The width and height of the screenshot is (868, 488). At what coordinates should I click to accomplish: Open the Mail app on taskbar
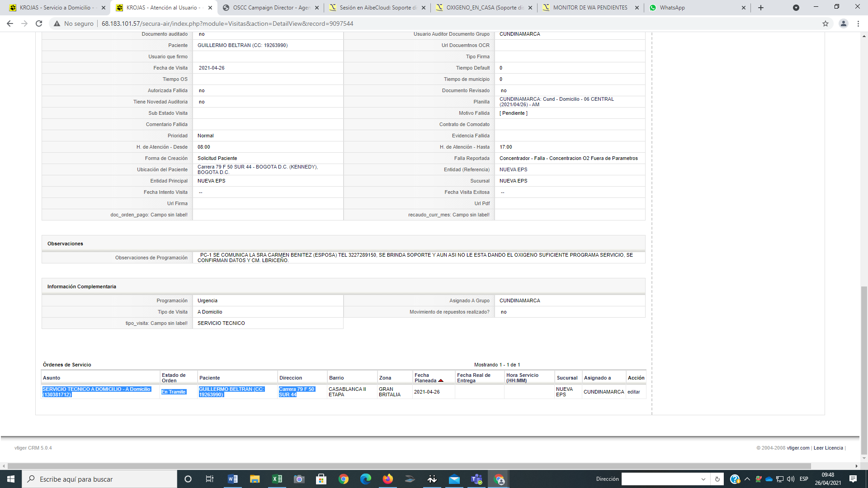pos(454,479)
